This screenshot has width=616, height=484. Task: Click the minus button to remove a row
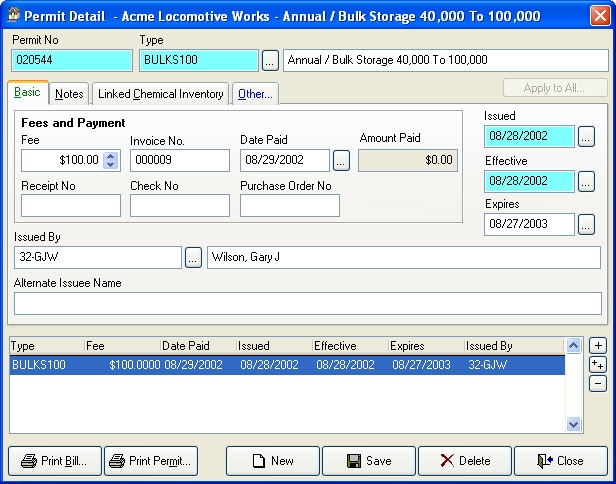point(598,383)
